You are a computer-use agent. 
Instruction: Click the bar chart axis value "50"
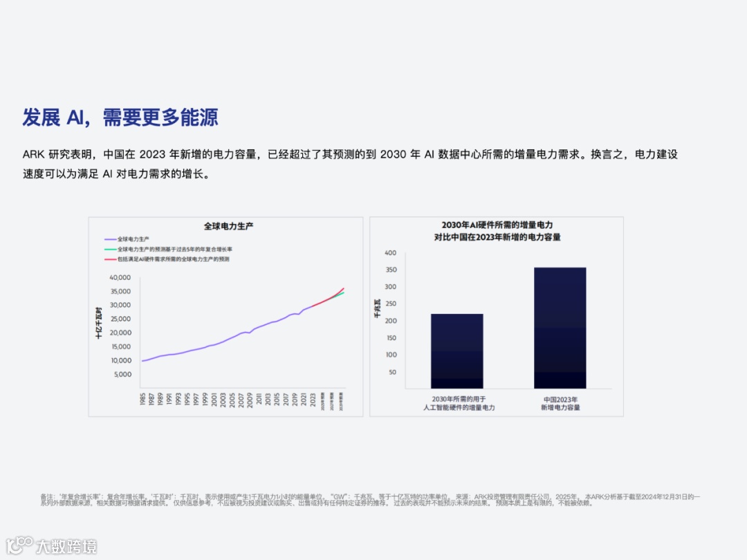pyautogui.click(x=392, y=372)
